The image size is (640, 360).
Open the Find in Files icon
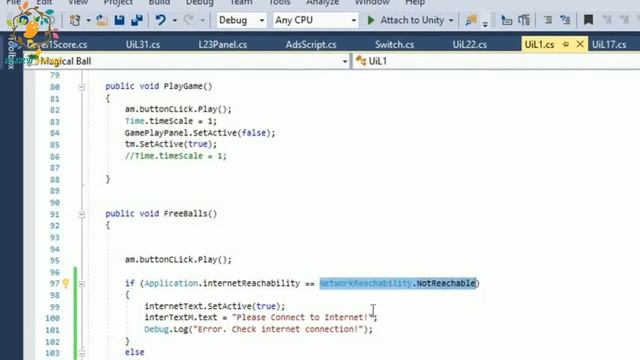coord(471,20)
